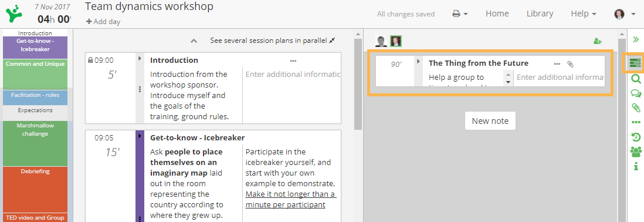
Task: Open attachments paperclip in right sidebar
Action: pos(635,107)
